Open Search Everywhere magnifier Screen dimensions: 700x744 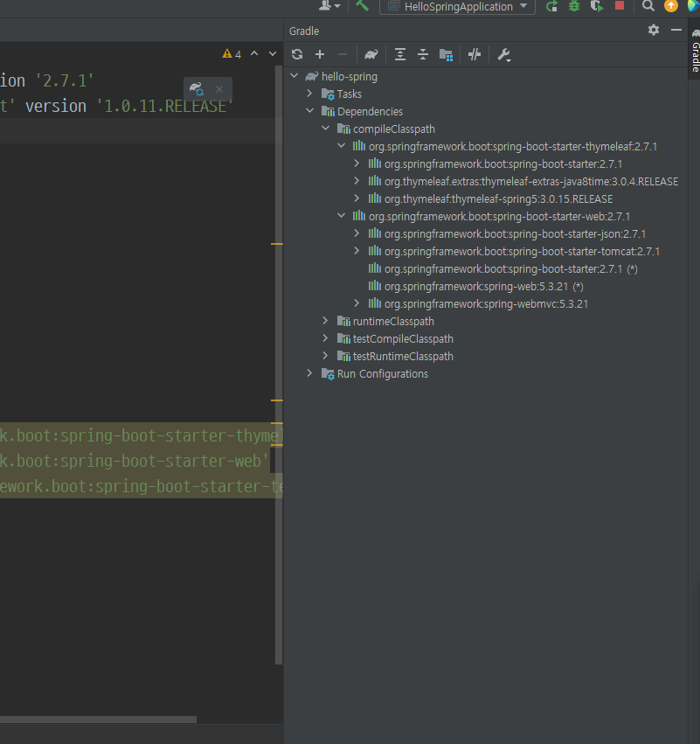(648, 6)
